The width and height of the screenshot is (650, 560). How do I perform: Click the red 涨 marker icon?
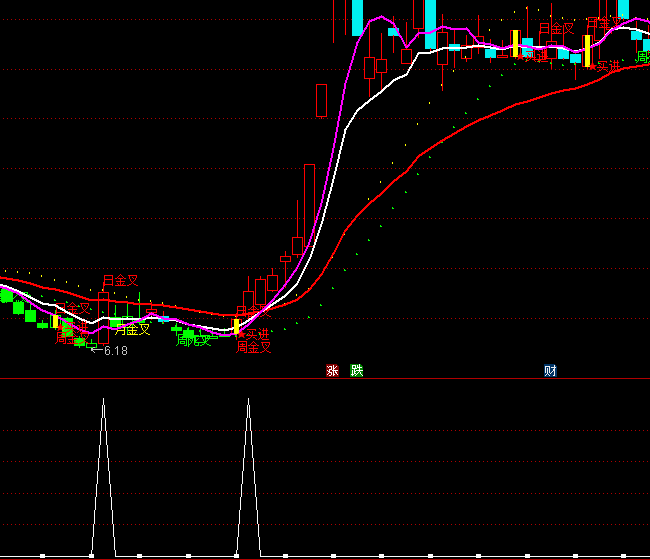[332, 371]
